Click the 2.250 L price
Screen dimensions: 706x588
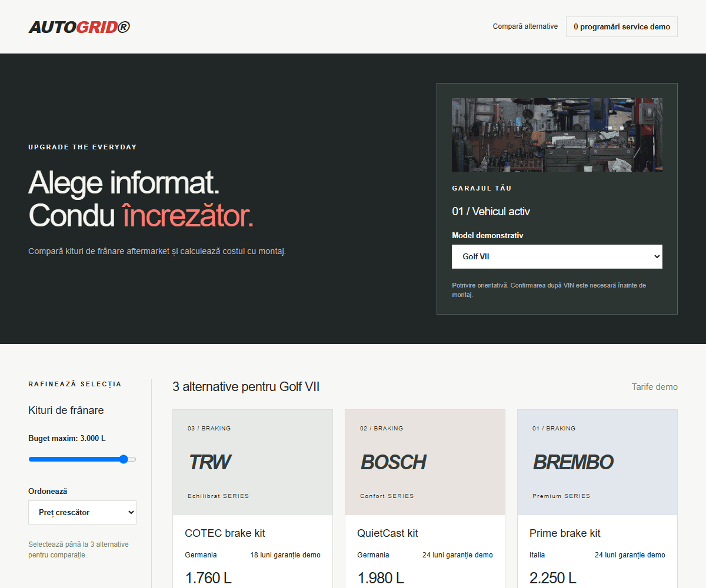(x=553, y=578)
